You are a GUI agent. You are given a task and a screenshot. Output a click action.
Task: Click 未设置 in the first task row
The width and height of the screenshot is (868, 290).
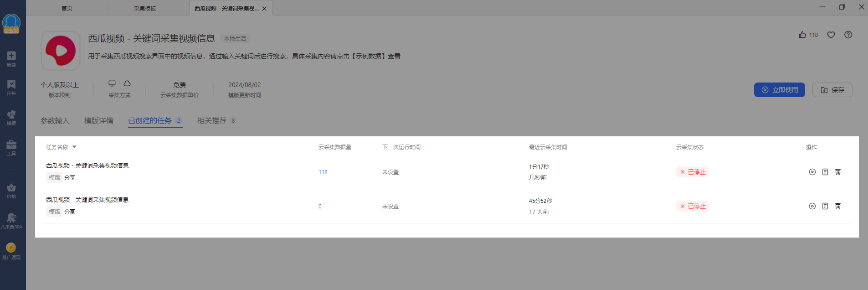(390, 172)
